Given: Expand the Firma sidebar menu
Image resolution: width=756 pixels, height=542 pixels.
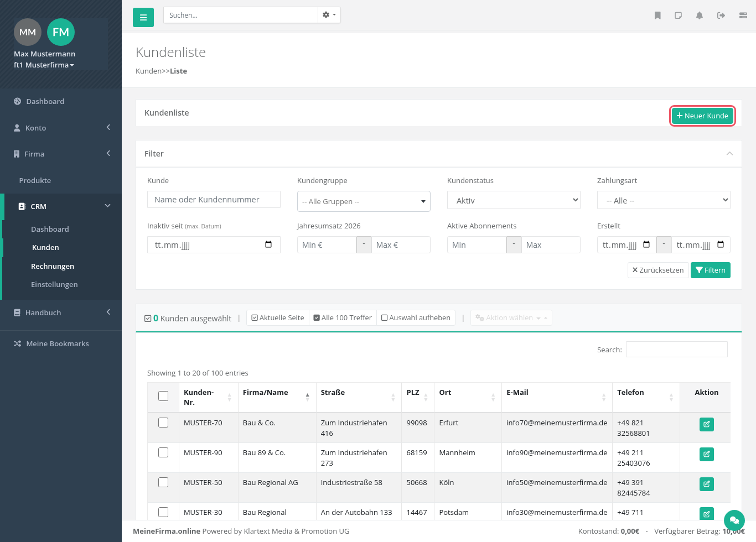Looking at the screenshot, I should pos(61,154).
